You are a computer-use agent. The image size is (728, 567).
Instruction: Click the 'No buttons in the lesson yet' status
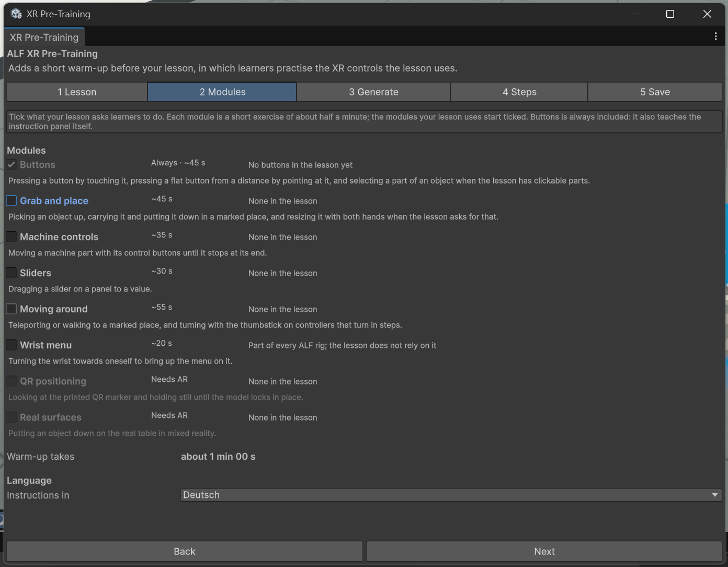[x=300, y=165]
